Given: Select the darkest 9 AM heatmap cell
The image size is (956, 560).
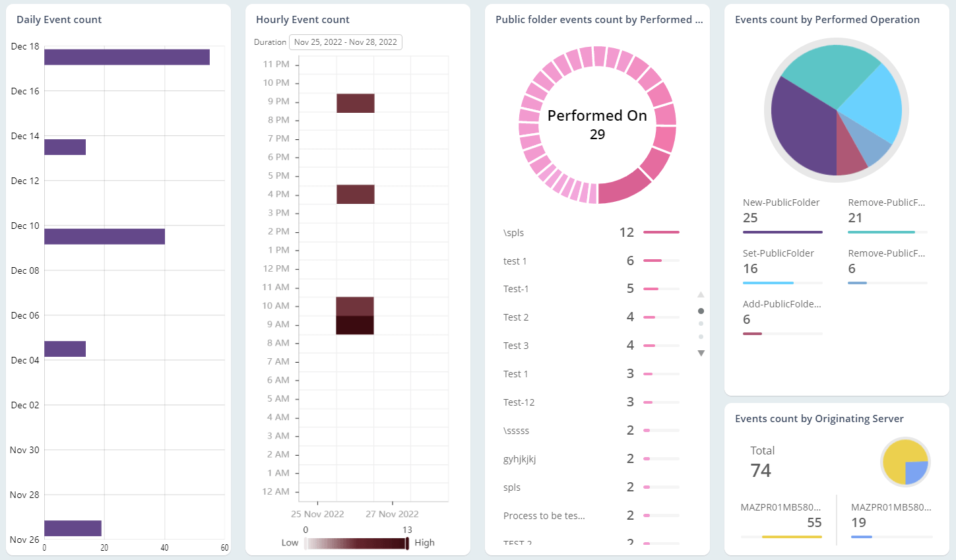Looking at the screenshot, I should [x=355, y=324].
